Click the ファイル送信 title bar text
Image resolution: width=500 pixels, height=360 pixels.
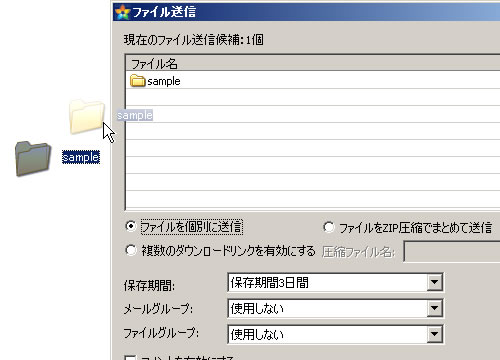[164, 12]
